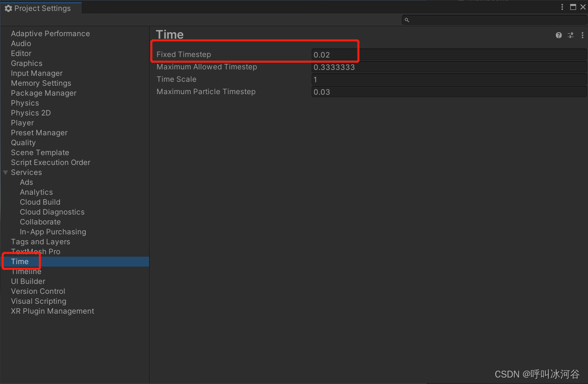Open Editor settings
Image resolution: width=588 pixels, height=384 pixels.
tap(21, 53)
